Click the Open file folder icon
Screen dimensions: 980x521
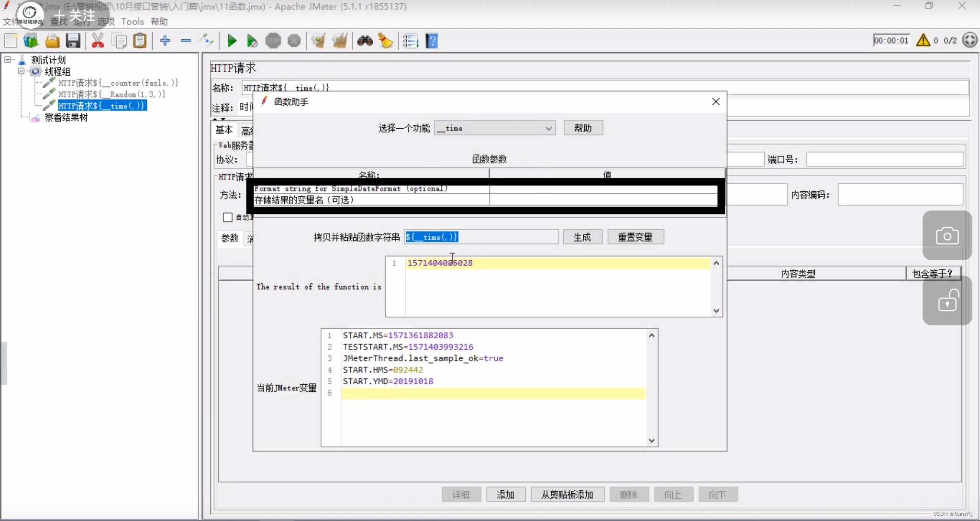(52, 41)
